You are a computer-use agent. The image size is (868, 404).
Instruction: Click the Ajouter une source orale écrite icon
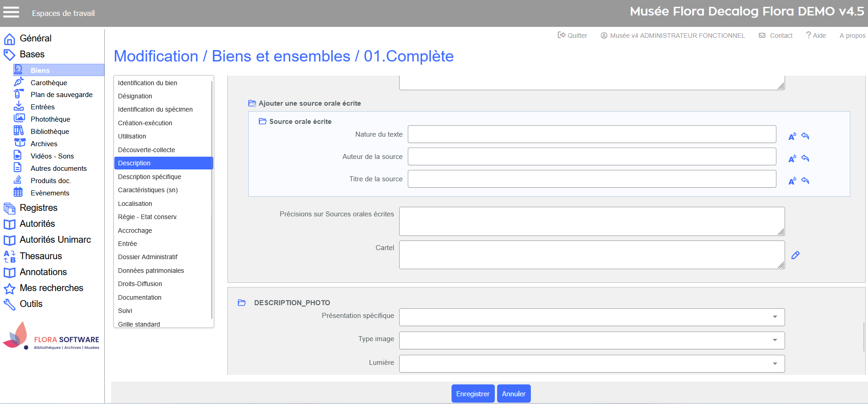[x=252, y=103]
